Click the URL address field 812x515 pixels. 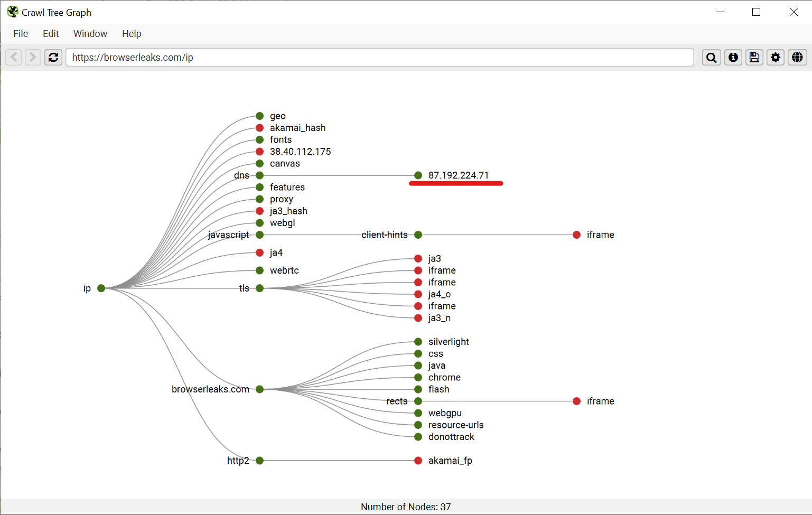(379, 58)
